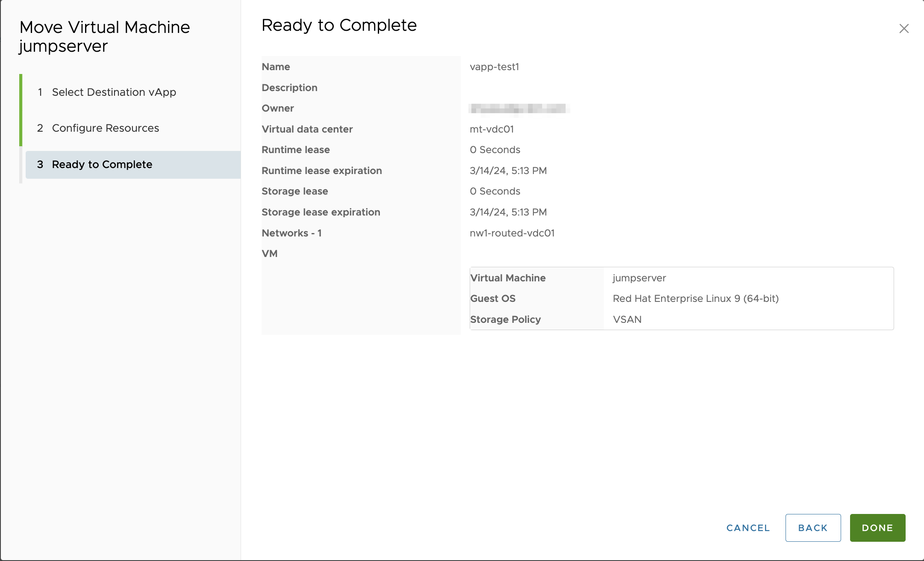Go to step 2 Configure Resources
The image size is (924, 561).
105,128
